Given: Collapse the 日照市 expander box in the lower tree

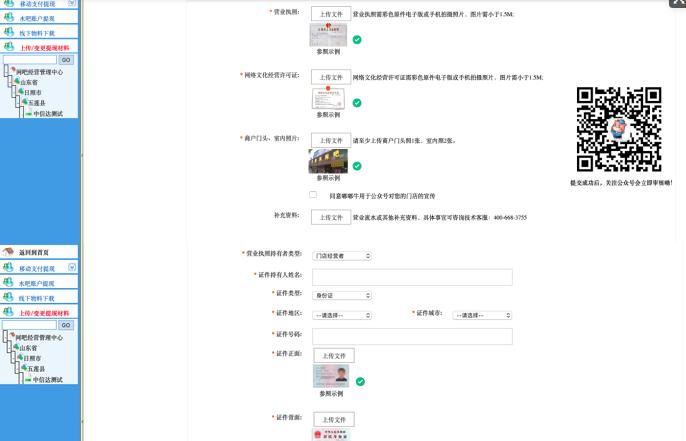Looking at the screenshot, I should [13, 357].
